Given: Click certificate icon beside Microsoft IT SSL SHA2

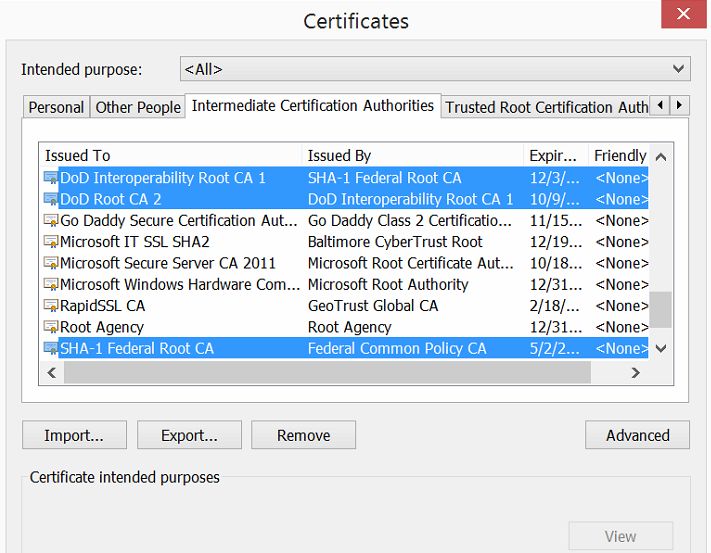Looking at the screenshot, I should (x=51, y=242).
